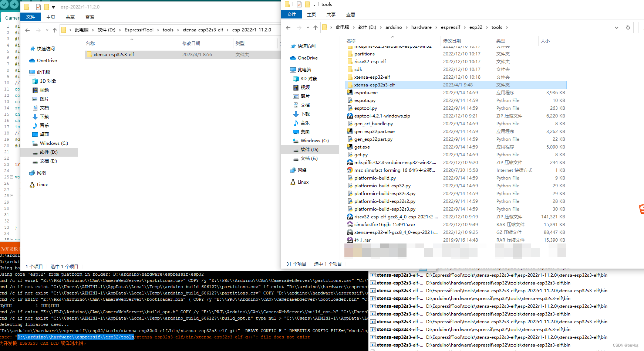Open 主页 tab in tools window
The width and height of the screenshot is (644, 351).
[311, 14]
